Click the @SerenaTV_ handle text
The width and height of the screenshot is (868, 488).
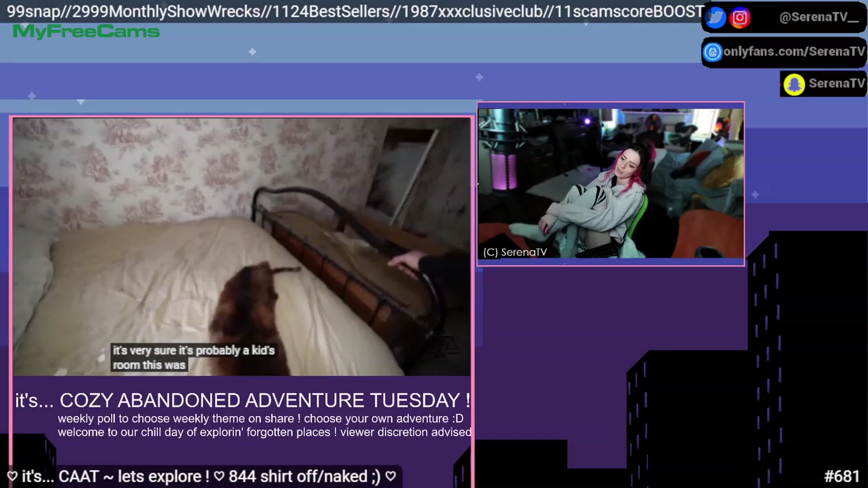point(819,18)
